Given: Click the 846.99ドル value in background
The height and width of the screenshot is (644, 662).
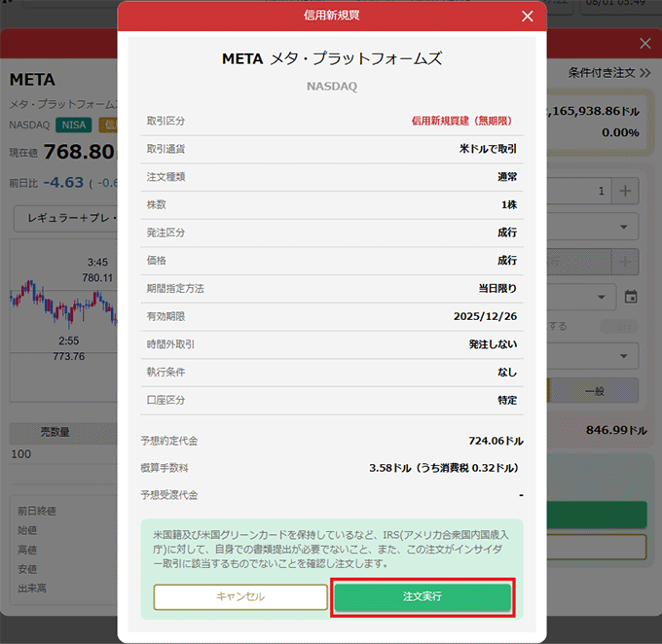Looking at the screenshot, I should click(616, 430).
